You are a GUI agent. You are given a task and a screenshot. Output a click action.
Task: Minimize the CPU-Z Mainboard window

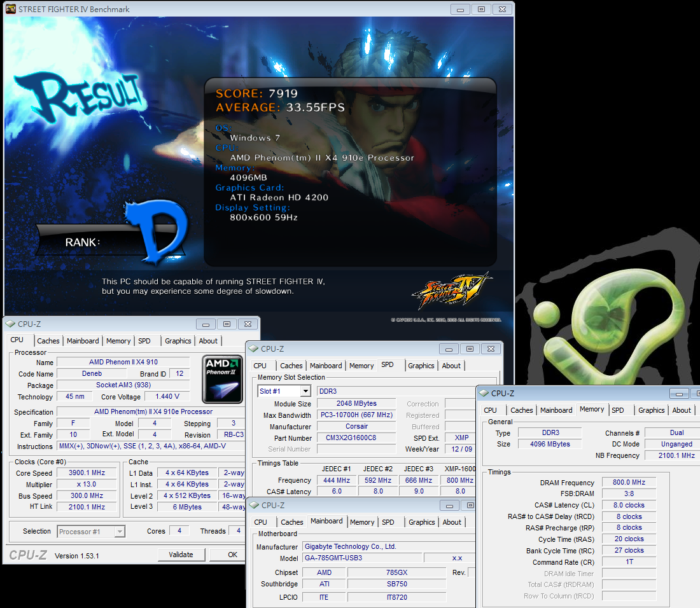(449, 506)
